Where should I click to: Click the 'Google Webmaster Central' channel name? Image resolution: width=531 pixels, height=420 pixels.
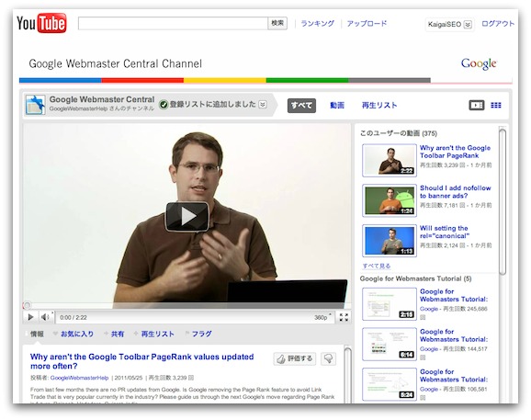coord(102,99)
